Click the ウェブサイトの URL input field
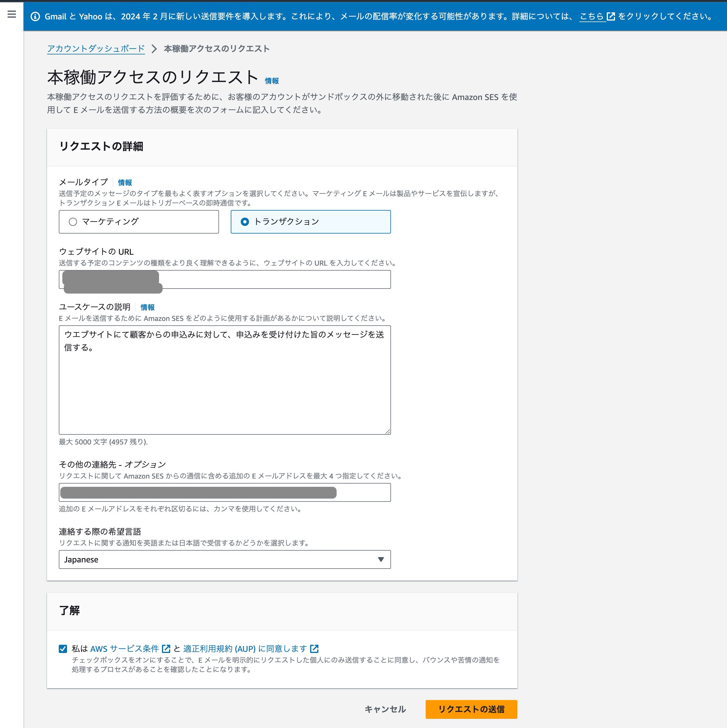 (225, 280)
